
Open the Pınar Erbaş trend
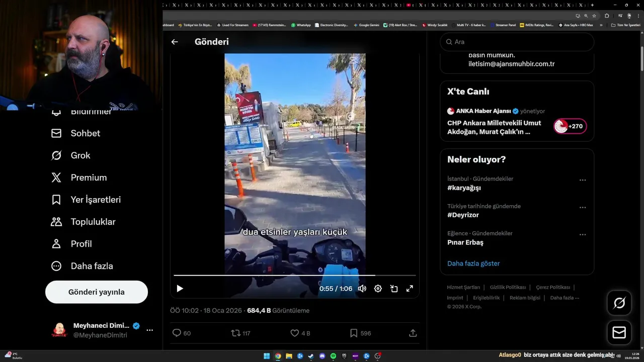click(465, 242)
